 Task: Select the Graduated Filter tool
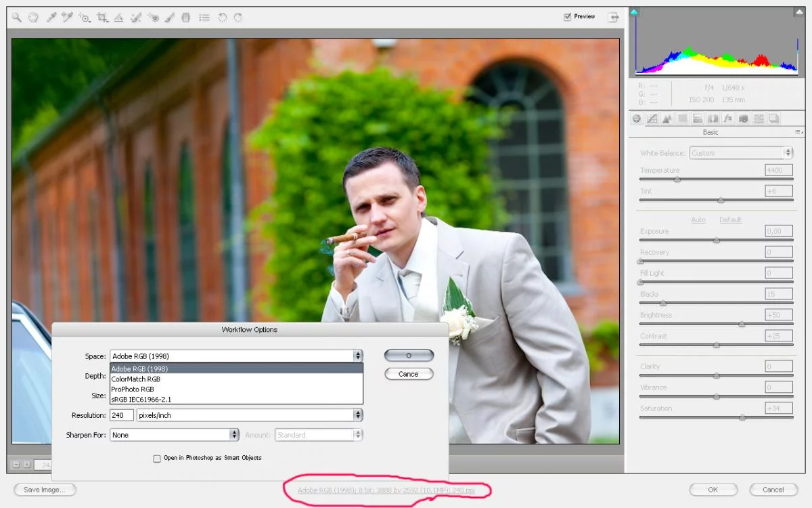point(186,18)
